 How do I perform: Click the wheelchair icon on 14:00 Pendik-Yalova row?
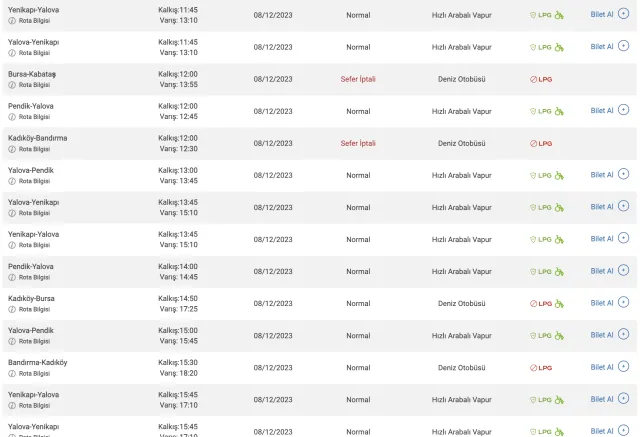(x=559, y=272)
